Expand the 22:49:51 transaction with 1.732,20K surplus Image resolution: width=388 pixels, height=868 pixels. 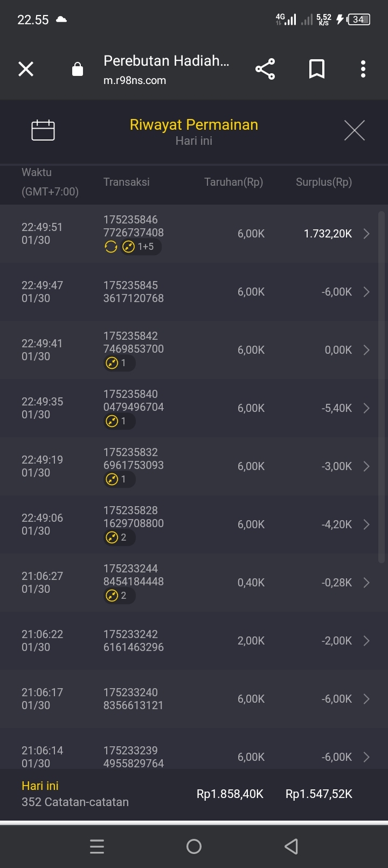coord(366,234)
